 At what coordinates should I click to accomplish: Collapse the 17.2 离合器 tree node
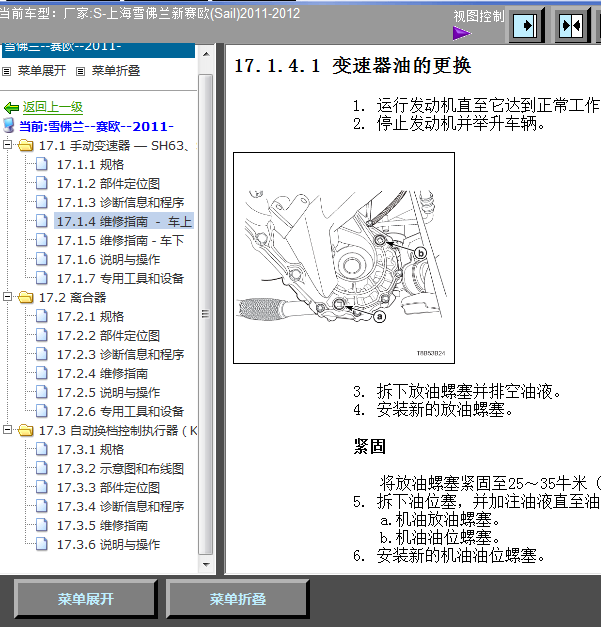[7, 296]
